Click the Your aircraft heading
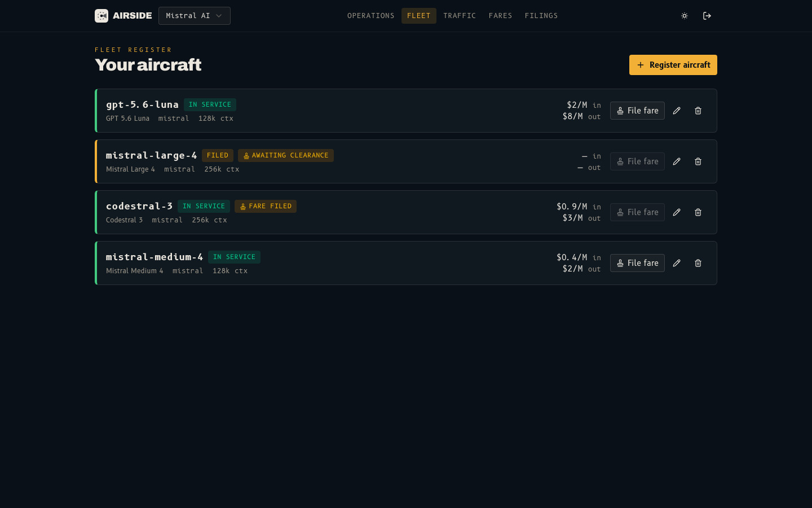 tap(148, 65)
